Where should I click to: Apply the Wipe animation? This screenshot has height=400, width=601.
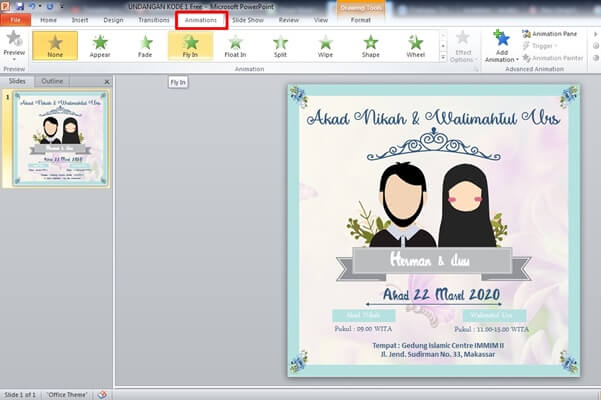(x=325, y=46)
